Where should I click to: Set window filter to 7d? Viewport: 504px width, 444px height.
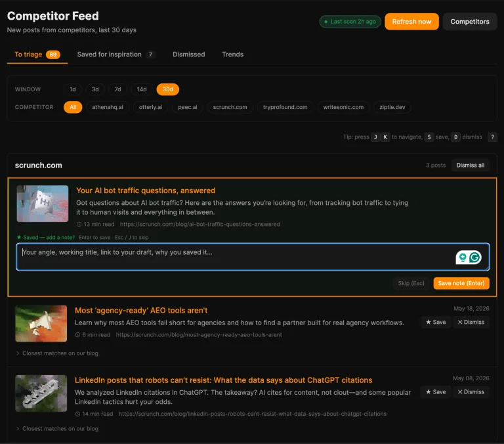point(117,89)
